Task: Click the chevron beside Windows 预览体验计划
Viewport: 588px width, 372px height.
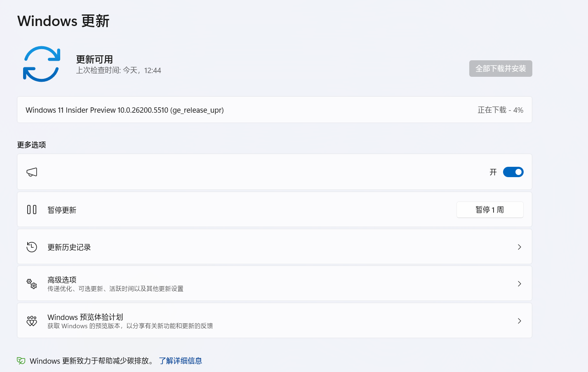Action: pos(519,321)
